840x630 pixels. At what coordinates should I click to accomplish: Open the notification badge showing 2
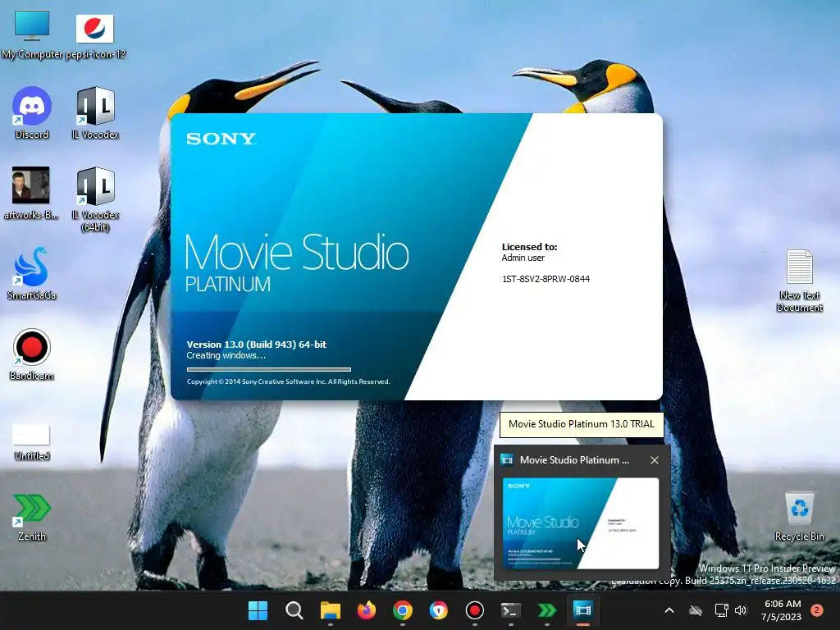click(x=817, y=610)
